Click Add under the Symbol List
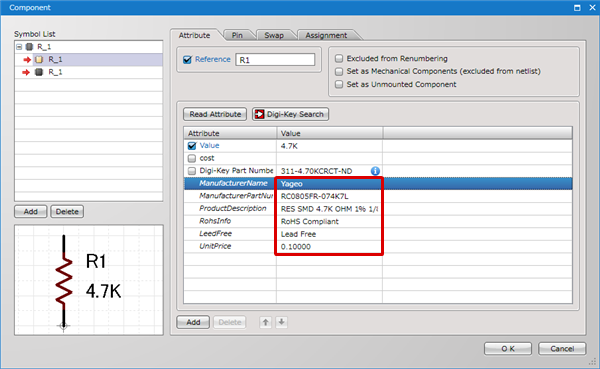 point(31,211)
